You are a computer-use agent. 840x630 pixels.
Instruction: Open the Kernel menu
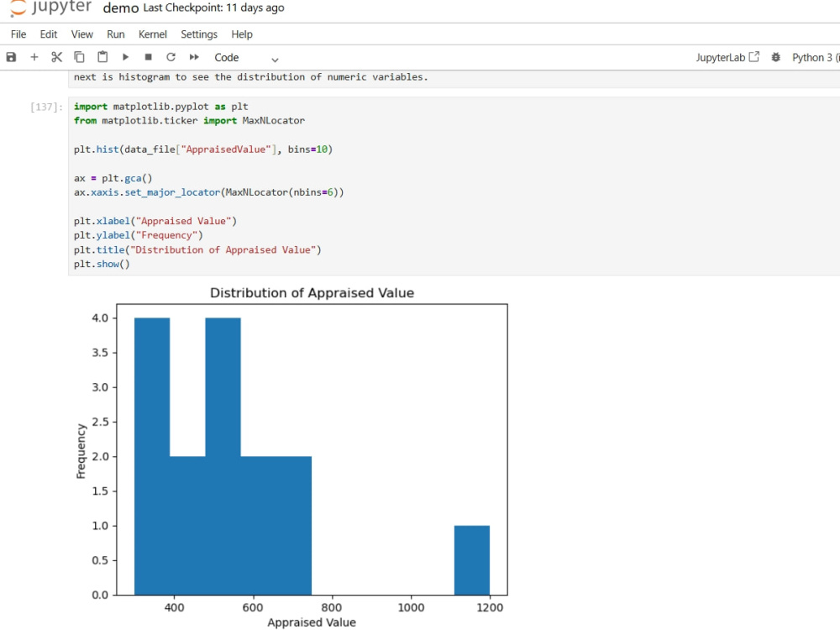153,34
